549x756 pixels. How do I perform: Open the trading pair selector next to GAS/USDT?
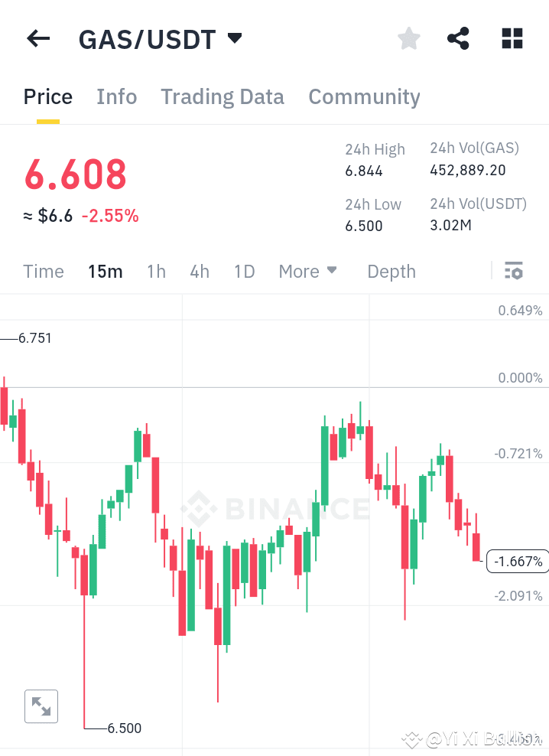click(235, 37)
